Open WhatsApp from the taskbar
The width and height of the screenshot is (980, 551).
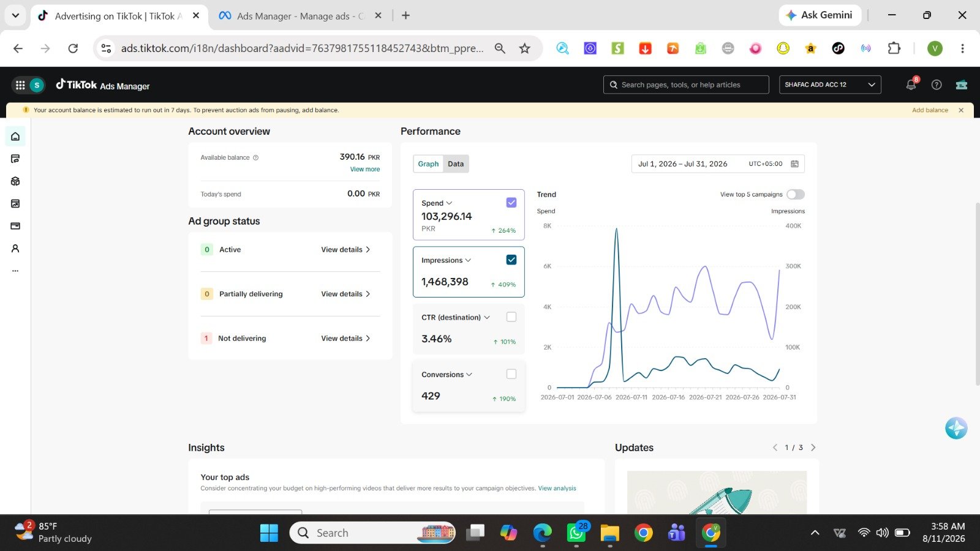click(576, 533)
